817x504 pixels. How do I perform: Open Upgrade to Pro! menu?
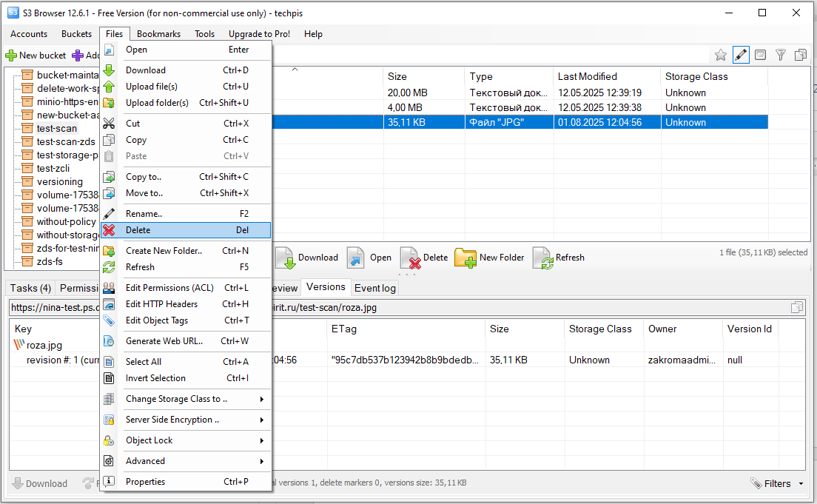point(259,34)
